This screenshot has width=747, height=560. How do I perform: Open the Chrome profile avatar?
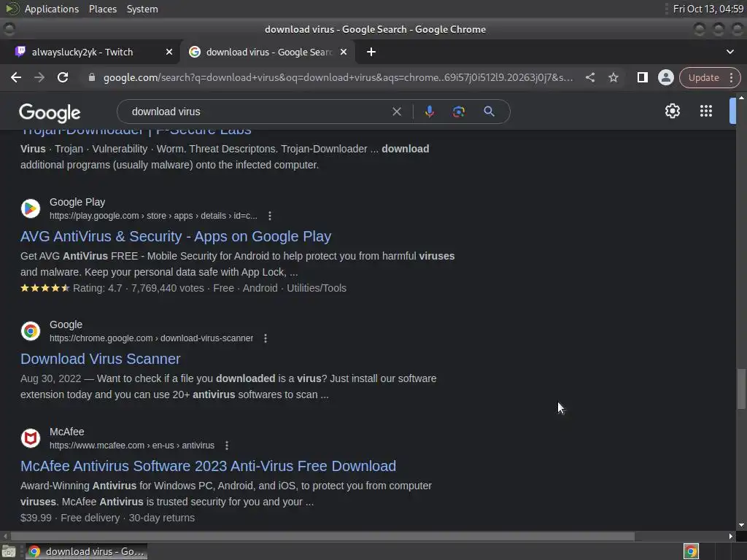pos(665,77)
